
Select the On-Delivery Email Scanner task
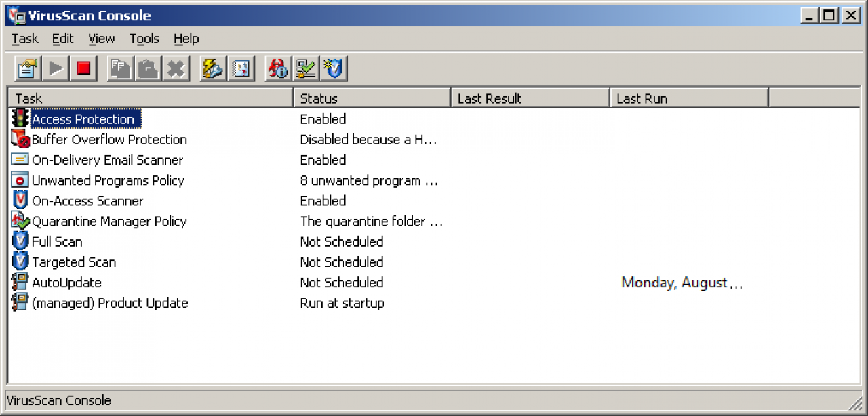107,160
